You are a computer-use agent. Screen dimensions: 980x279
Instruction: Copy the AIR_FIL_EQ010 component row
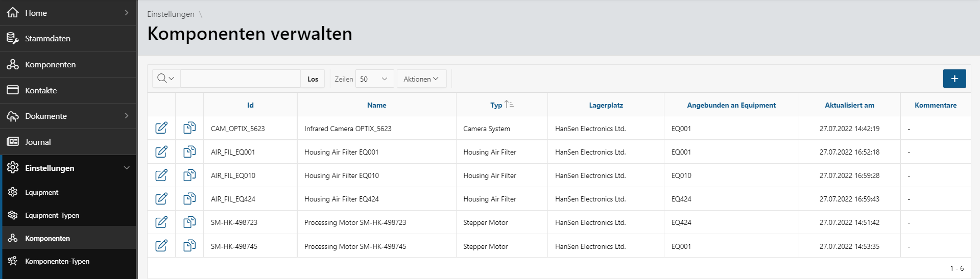click(x=189, y=175)
